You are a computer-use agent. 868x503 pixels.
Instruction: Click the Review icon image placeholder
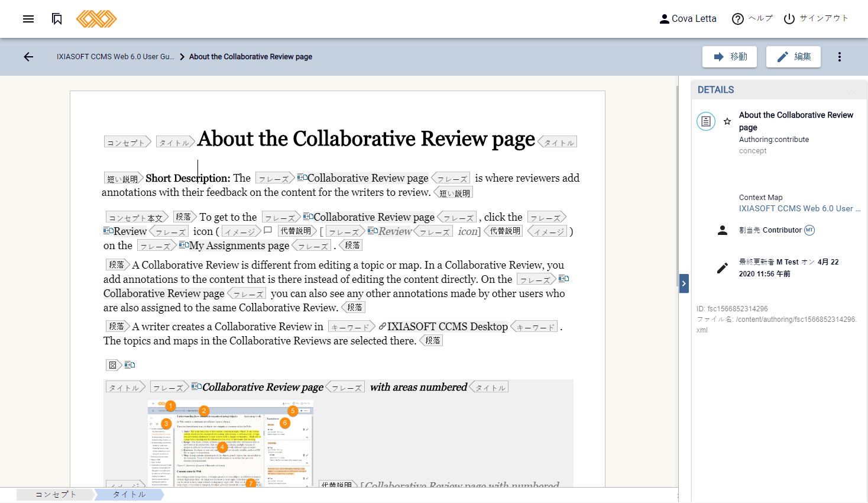(x=267, y=230)
